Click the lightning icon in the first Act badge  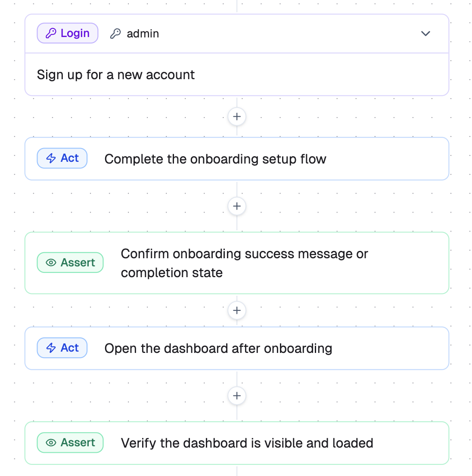click(51, 158)
